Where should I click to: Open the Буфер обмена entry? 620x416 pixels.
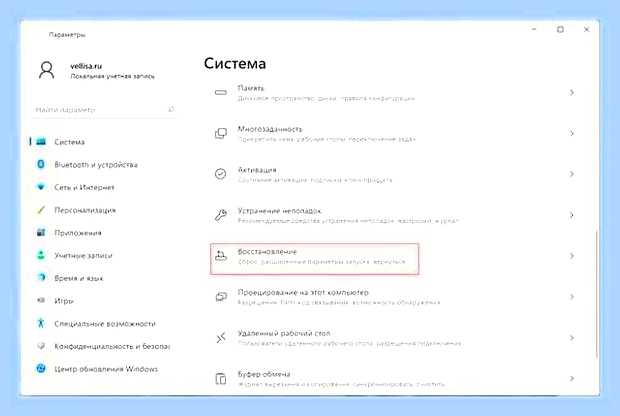click(393, 378)
